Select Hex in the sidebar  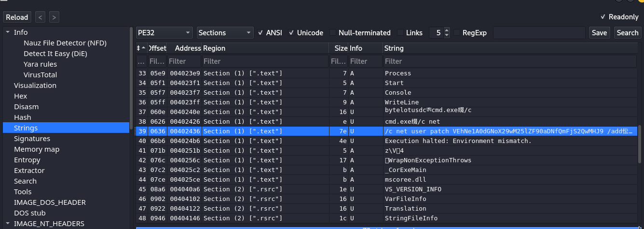[20, 96]
